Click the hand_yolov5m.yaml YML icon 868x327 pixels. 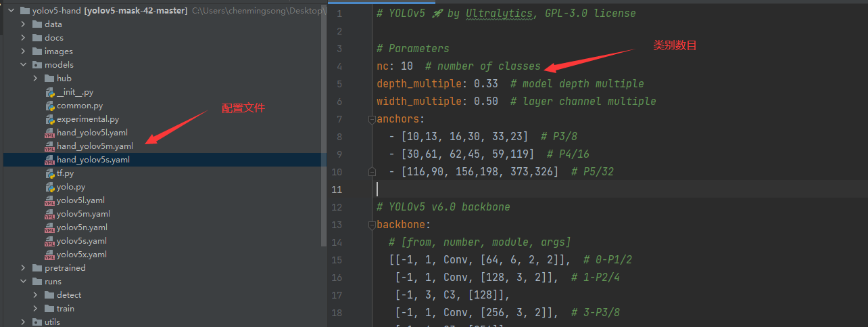pyautogui.click(x=50, y=146)
